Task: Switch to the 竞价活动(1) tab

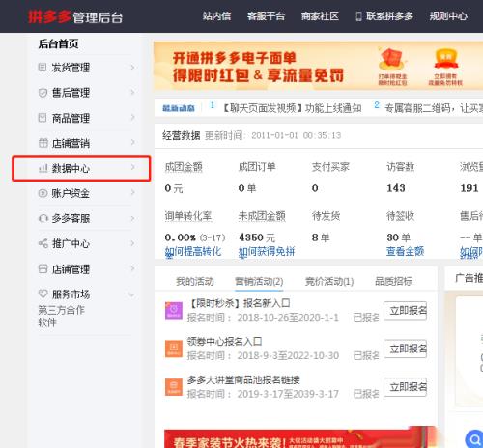Action: 329,281
